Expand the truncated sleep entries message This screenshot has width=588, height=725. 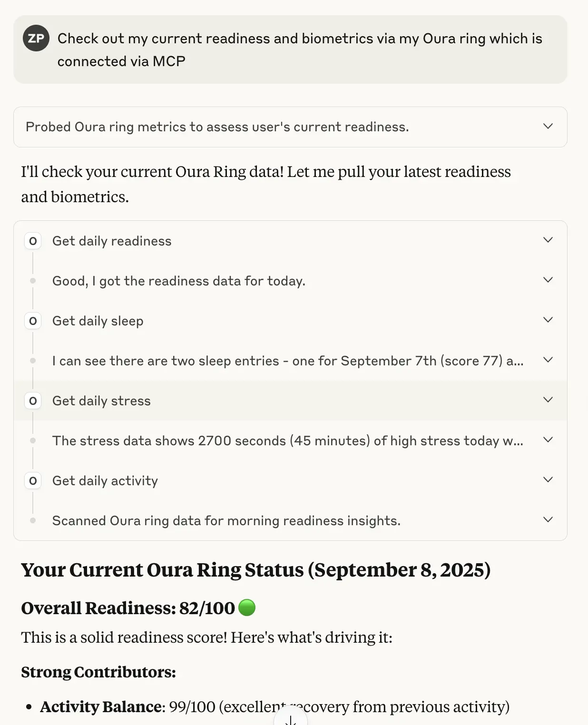click(x=547, y=360)
